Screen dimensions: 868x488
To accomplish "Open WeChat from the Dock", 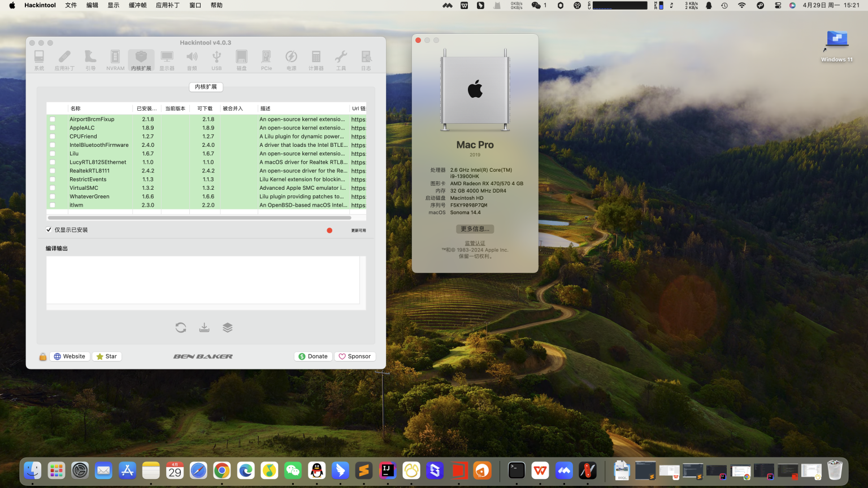I will coord(293,470).
